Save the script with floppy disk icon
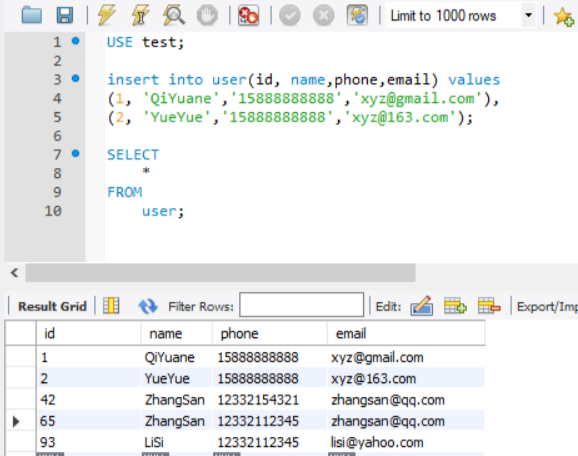This screenshot has height=456, width=578. 65,15
